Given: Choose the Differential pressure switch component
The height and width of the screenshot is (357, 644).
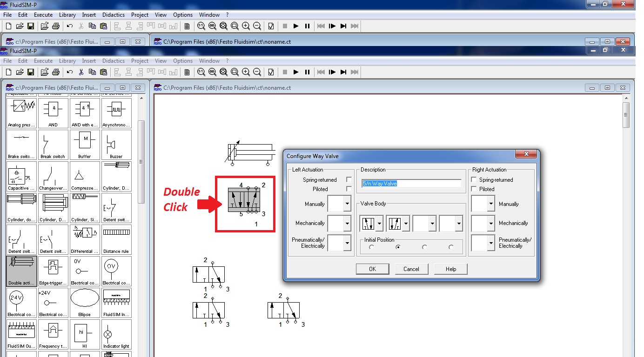Looking at the screenshot, I should (x=85, y=239).
